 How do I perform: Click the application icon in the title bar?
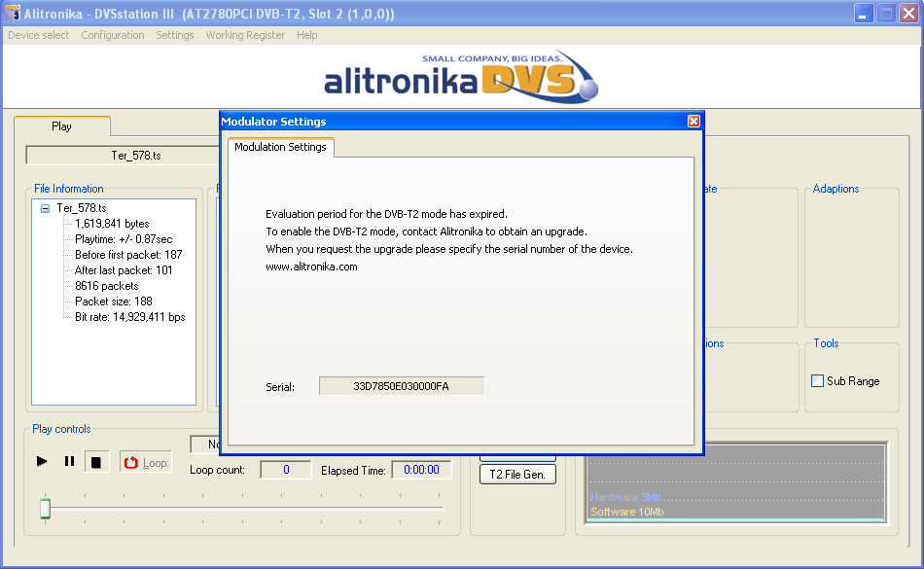point(12,13)
